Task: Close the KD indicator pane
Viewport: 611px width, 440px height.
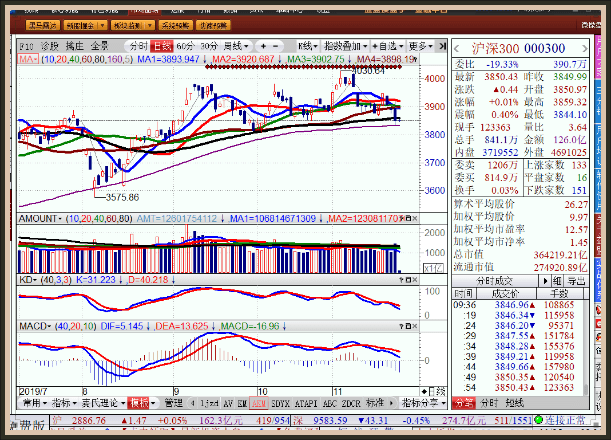Action: pyautogui.click(x=415, y=280)
